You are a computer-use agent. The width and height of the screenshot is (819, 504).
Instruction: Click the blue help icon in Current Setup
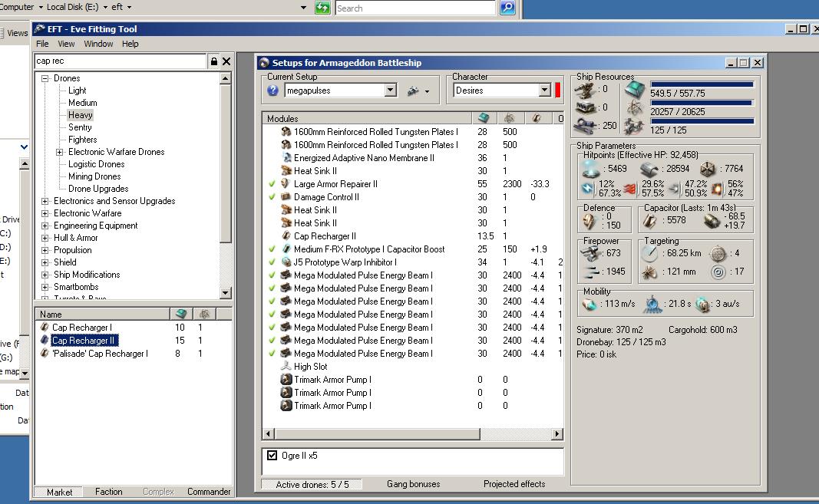click(272, 91)
